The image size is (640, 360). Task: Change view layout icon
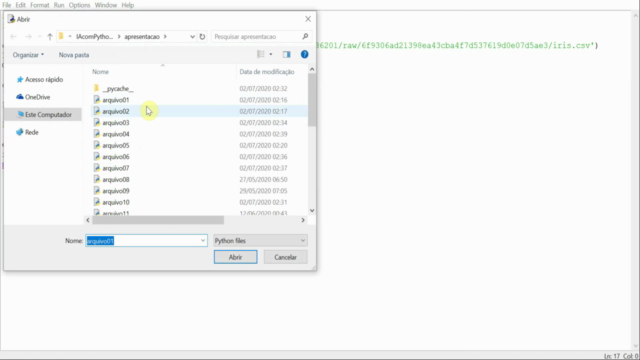tap(260, 54)
